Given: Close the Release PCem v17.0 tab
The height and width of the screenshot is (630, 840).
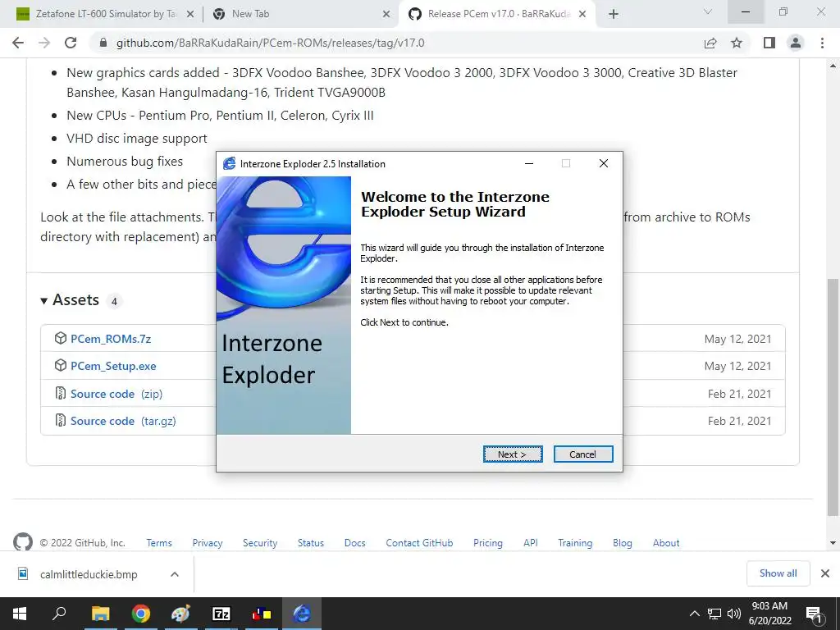Looking at the screenshot, I should [583, 15].
